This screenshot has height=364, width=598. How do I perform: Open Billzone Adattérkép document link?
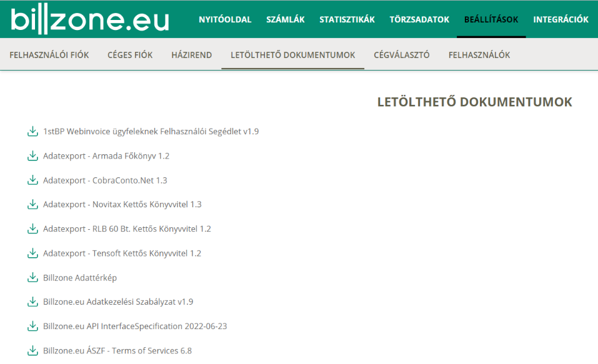pos(80,277)
